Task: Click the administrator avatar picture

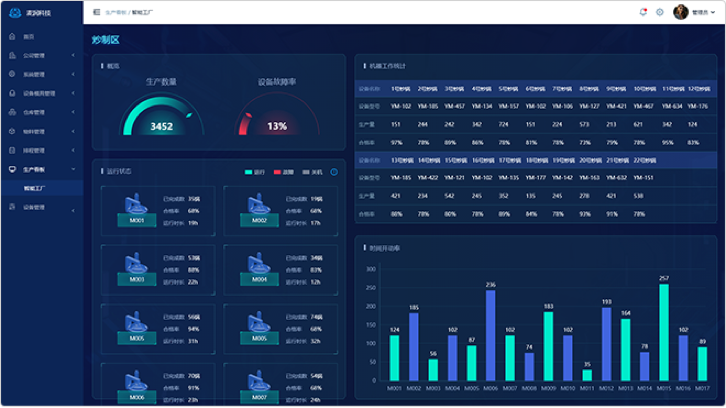Action: (680, 12)
